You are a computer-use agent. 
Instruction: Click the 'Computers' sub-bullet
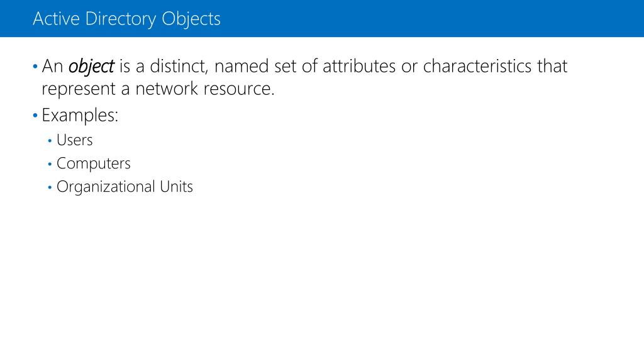click(93, 163)
